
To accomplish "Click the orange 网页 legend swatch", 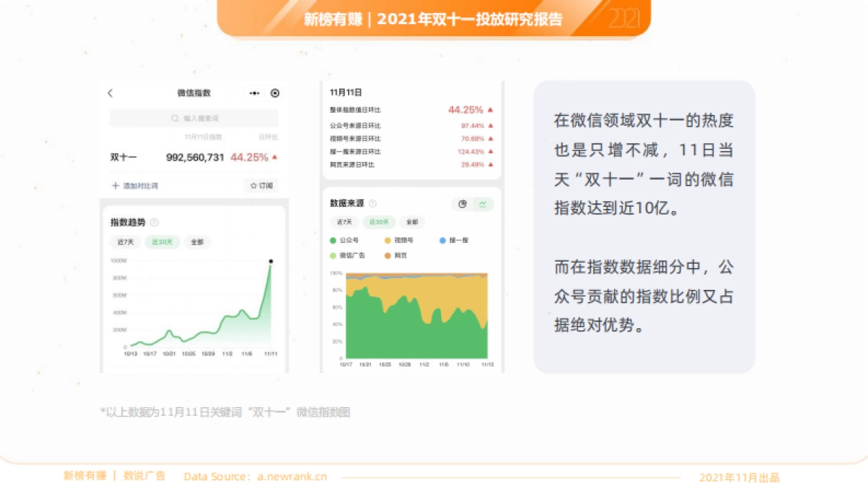I will [x=388, y=255].
